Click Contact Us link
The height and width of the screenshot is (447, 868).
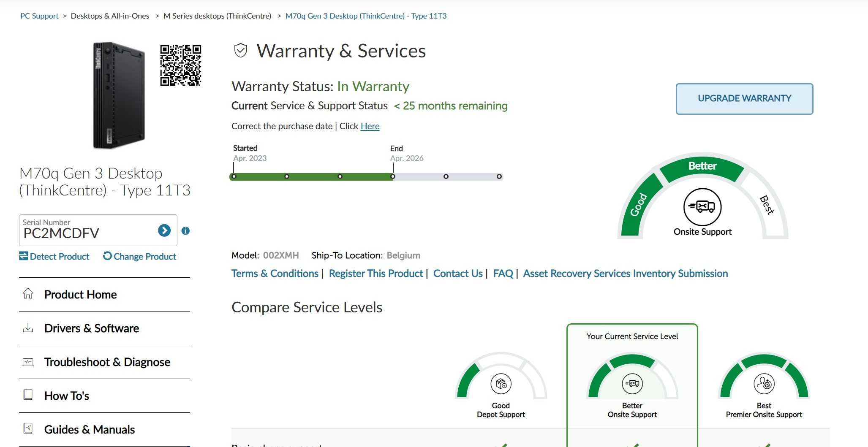click(x=458, y=274)
